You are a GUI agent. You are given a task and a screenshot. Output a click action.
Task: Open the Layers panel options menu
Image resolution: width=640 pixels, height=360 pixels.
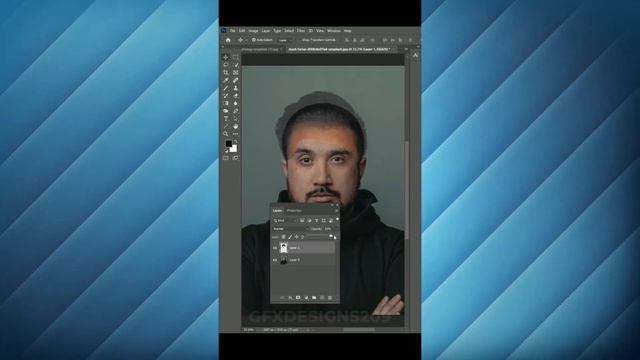click(x=337, y=211)
